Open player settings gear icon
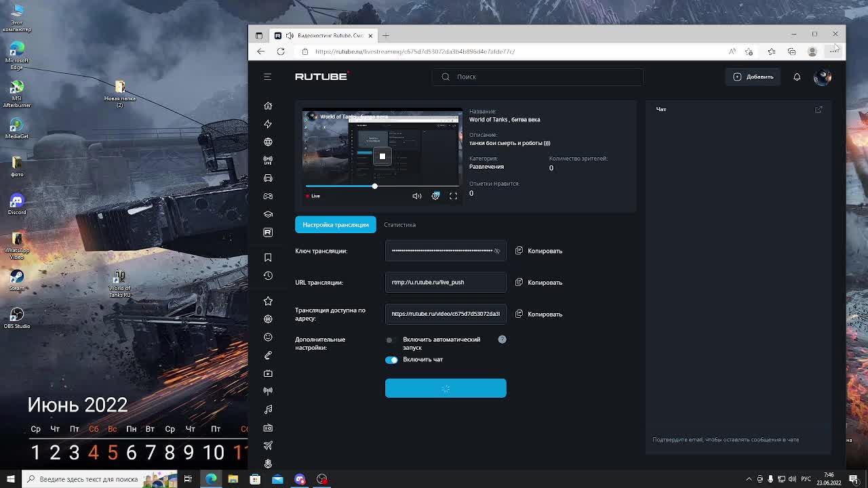The height and width of the screenshot is (488, 868). 435,196
